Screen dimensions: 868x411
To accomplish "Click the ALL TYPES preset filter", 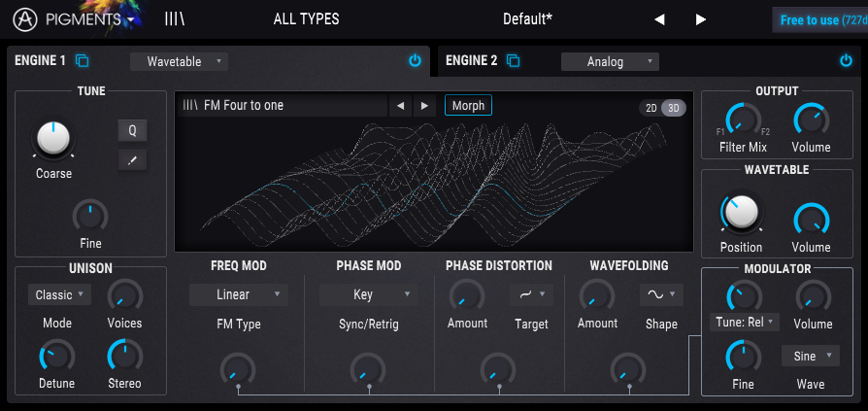I will [x=306, y=19].
